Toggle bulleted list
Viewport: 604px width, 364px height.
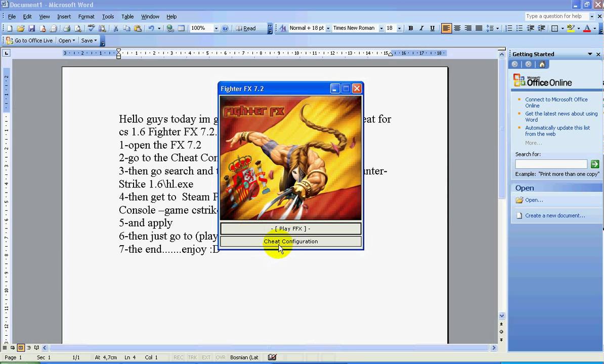520,28
